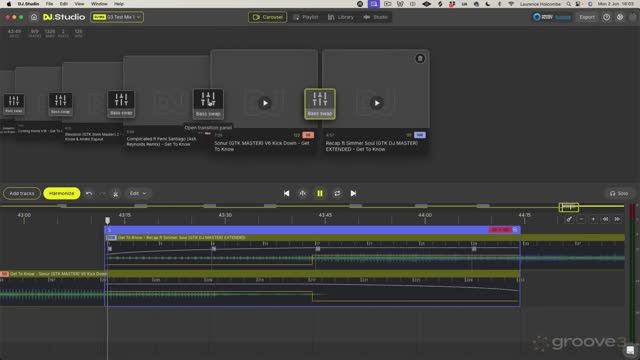Viewport: 640px width, 360px height.
Task: Open the Wi-Fi menu bar icon
Action: coord(511,4)
